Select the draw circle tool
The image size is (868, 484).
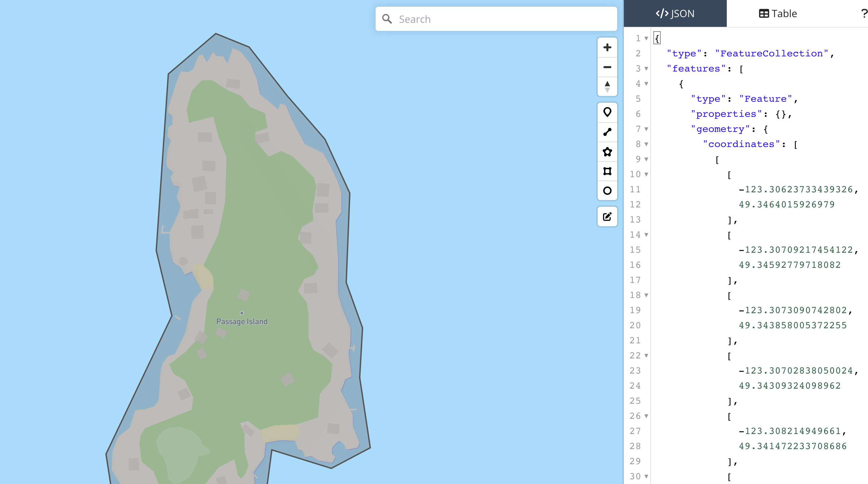coord(607,191)
